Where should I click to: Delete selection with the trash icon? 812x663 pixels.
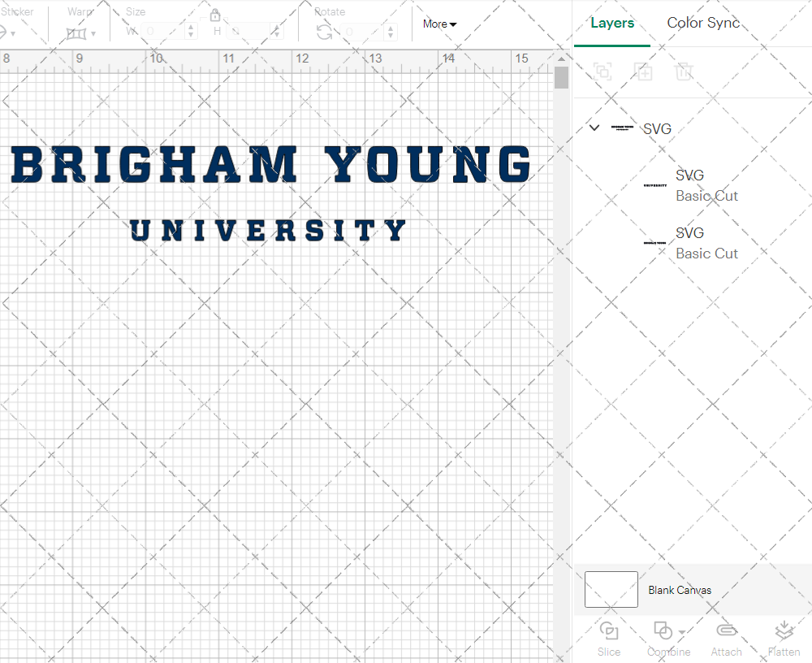pyautogui.click(x=685, y=71)
